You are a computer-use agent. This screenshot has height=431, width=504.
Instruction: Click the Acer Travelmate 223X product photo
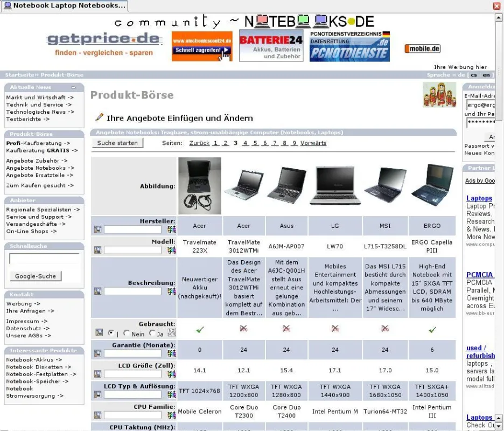pos(200,186)
